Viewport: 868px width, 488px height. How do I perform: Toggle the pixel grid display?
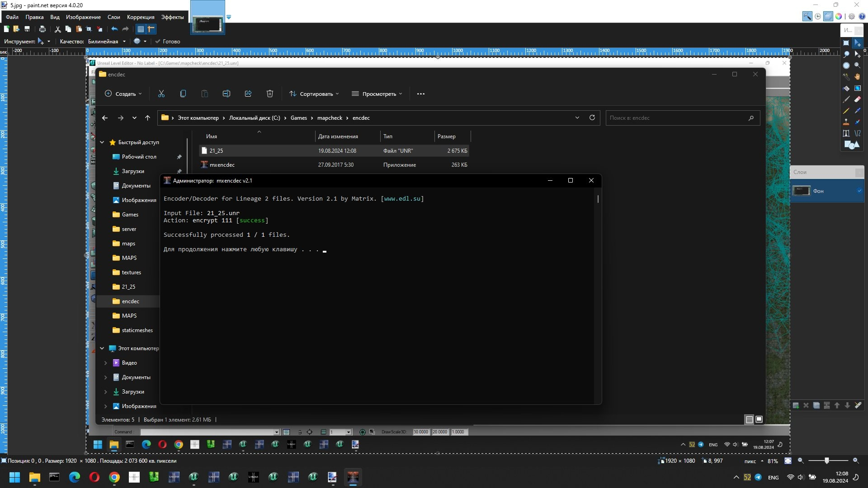coord(141,29)
